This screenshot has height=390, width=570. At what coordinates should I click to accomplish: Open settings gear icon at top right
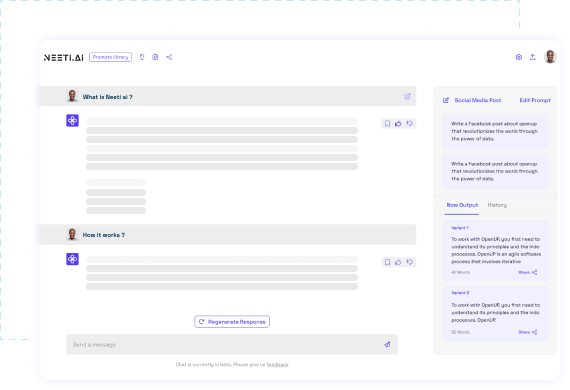[x=519, y=57]
